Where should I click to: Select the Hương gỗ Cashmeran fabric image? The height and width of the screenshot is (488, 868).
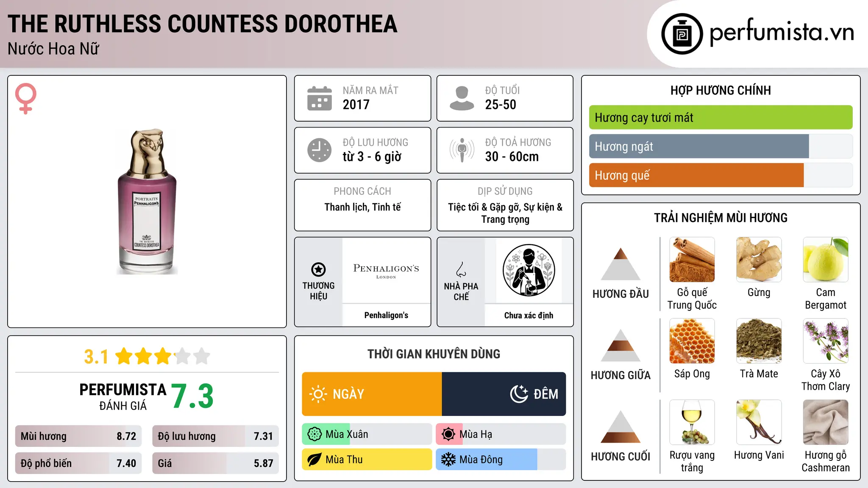click(826, 422)
